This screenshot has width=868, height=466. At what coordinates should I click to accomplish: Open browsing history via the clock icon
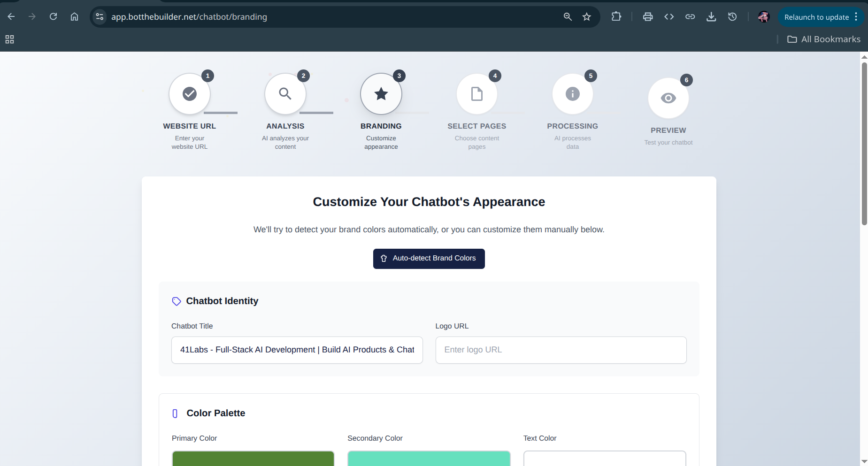coord(732,16)
